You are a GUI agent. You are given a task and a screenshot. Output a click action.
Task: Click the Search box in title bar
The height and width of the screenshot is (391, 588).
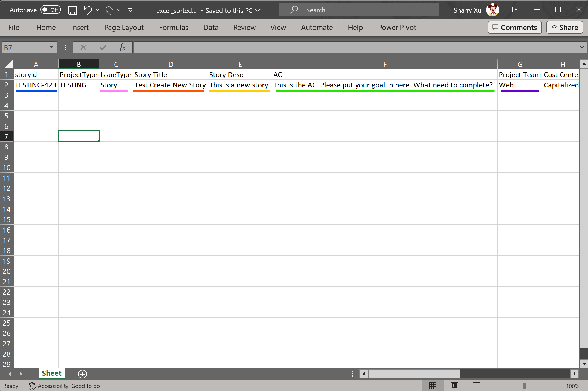click(359, 10)
